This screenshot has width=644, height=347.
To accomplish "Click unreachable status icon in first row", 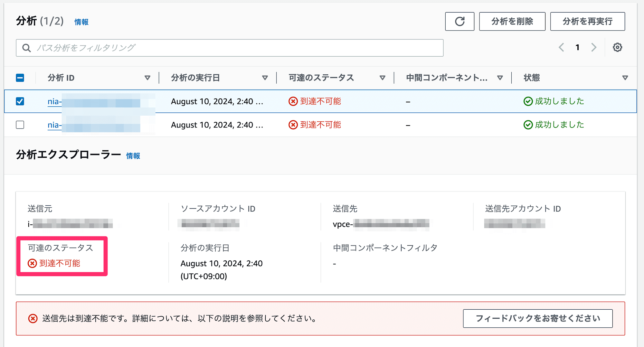I will coord(293,101).
